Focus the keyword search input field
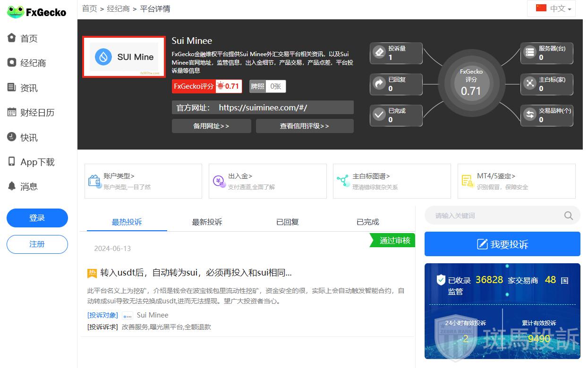Viewport: 588px width, 368px height. click(x=496, y=216)
